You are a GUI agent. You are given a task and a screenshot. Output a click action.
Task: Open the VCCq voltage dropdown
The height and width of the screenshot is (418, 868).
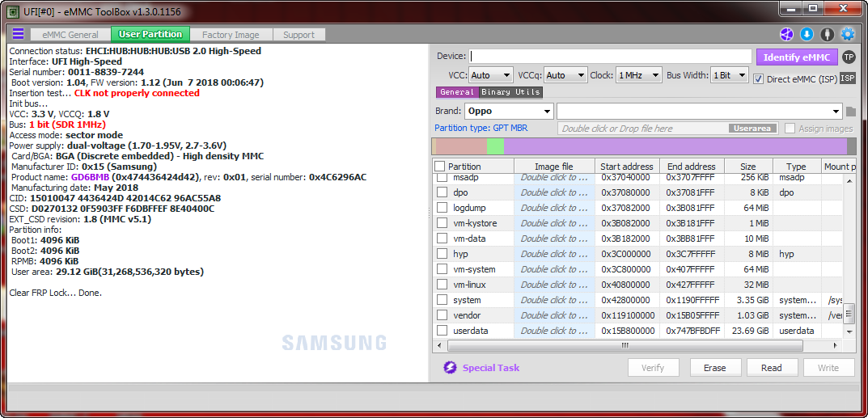click(565, 74)
